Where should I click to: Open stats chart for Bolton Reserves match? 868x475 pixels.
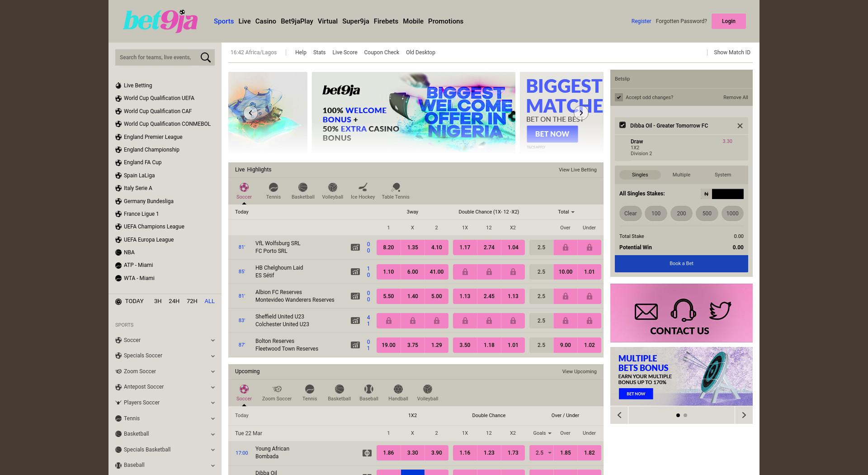[x=355, y=345]
